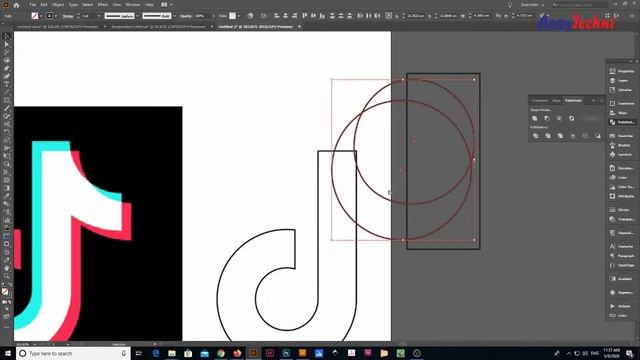The width and height of the screenshot is (640, 360).
Task: Click the Trim pathfinder icon
Action: coord(548,136)
